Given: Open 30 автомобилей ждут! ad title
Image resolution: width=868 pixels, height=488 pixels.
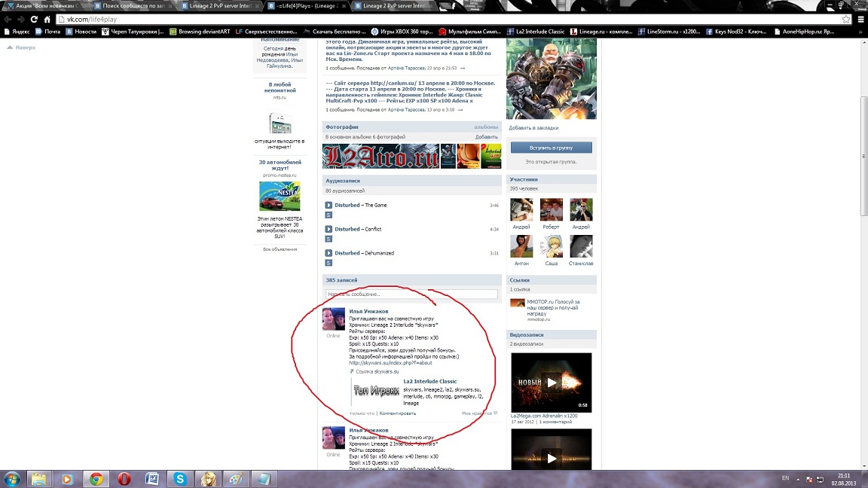Looking at the screenshot, I should pyautogui.click(x=280, y=165).
